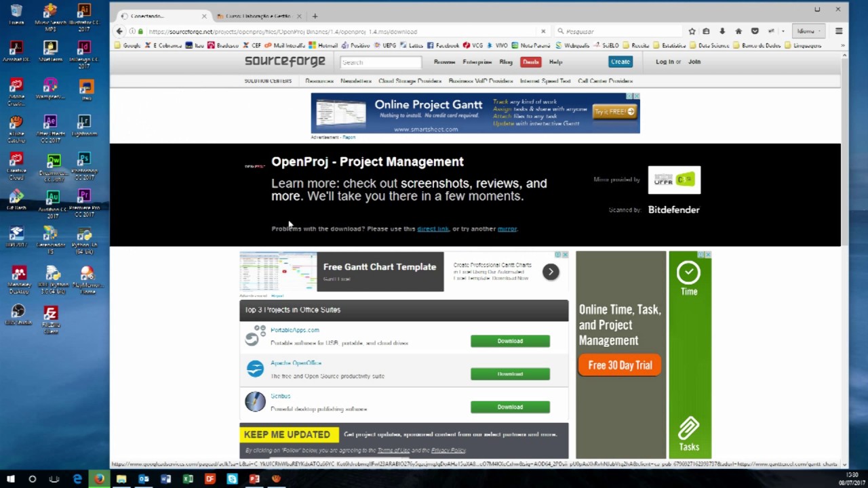The width and height of the screenshot is (868, 488).
Task: Open Microsoft Edge from the taskbar
Action: 77,479
